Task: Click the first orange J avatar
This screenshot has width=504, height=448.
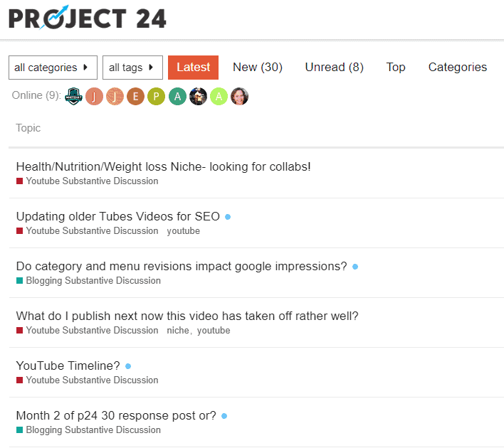Action: [94, 96]
